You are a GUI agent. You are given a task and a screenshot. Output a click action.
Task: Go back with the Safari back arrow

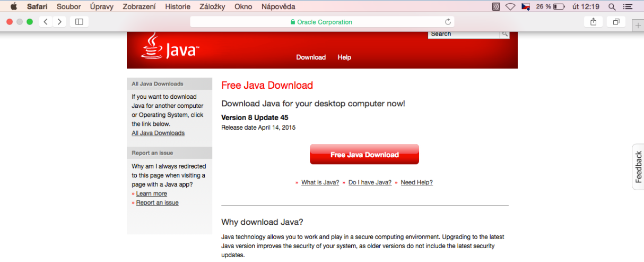[46, 22]
